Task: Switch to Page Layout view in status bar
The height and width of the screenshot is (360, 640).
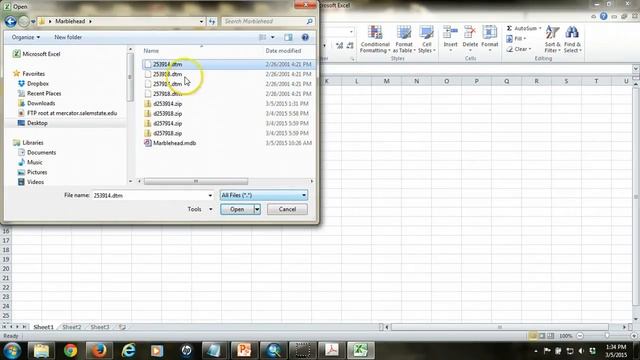Action: 542,336
